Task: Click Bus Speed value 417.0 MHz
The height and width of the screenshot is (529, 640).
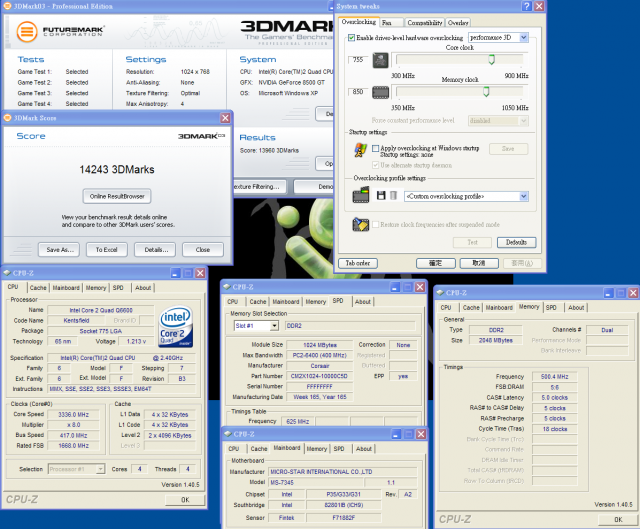Action: (73, 435)
